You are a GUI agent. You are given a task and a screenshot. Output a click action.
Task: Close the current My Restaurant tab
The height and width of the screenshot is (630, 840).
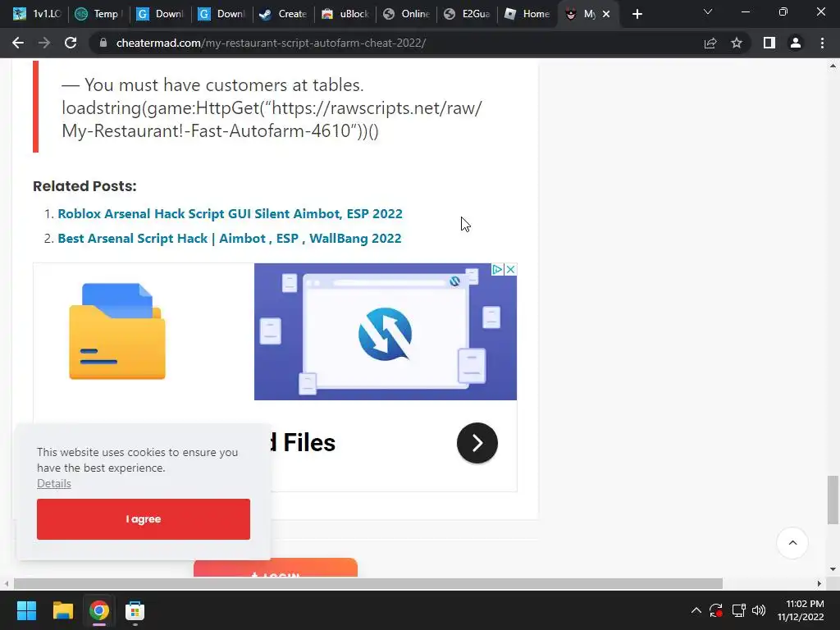[x=606, y=14]
